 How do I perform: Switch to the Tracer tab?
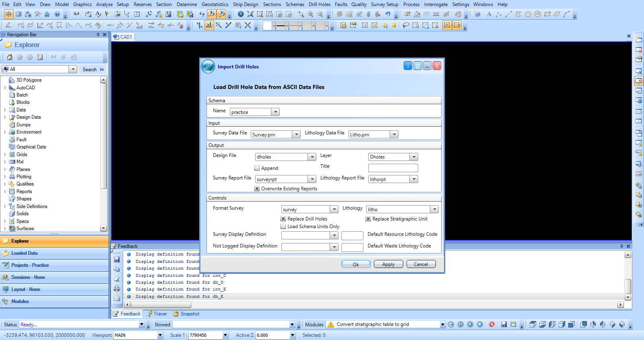click(x=157, y=314)
